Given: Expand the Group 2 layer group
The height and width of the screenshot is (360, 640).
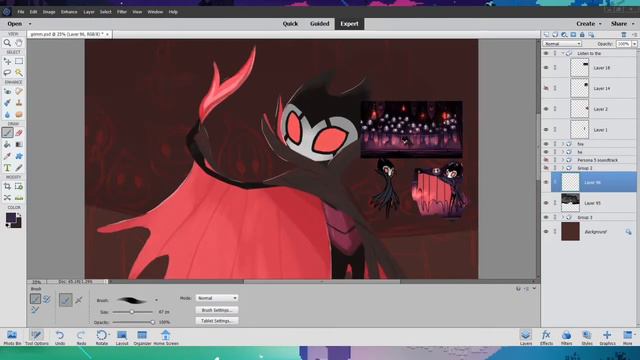Looking at the screenshot, I should pos(563,168).
